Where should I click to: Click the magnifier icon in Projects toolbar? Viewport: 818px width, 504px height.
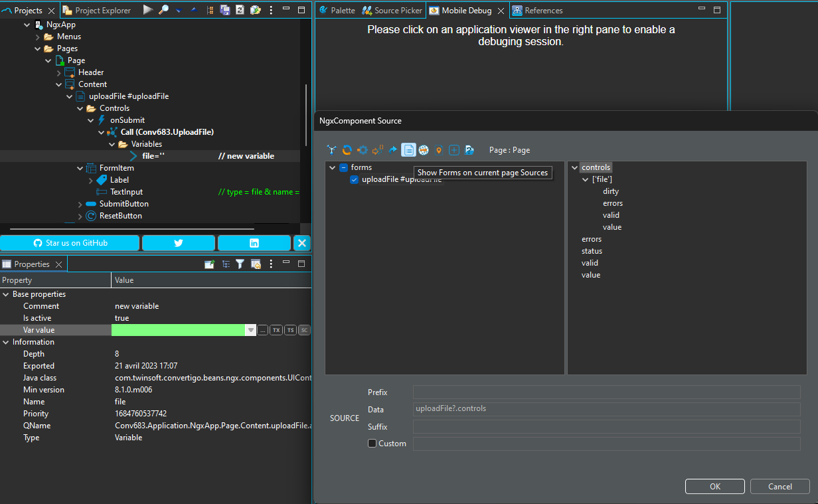point(163,10)
